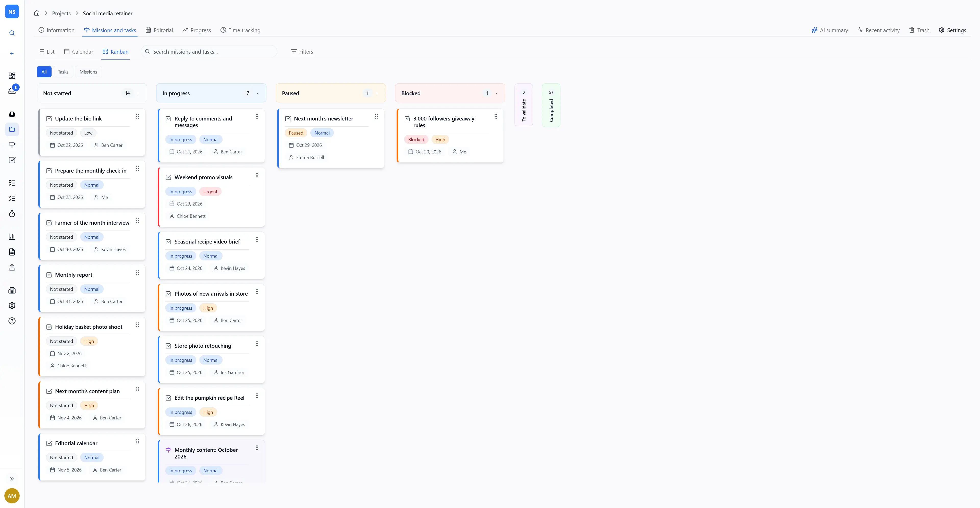Check off Reply to comments and messages task

click(x=168, y=119)
